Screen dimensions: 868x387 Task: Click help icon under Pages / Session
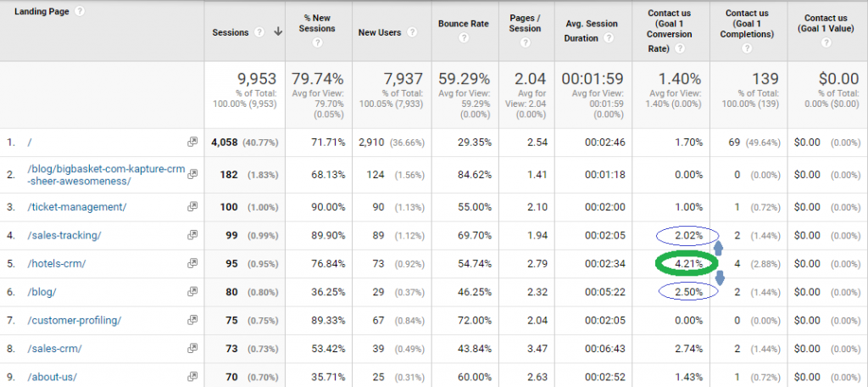point(526,42)
